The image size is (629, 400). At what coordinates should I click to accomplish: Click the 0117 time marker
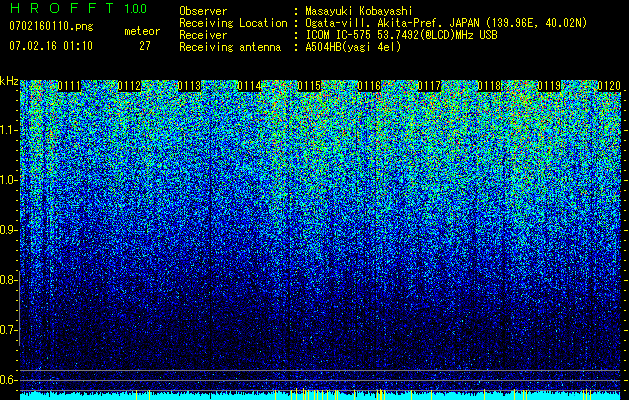[429, 86]
